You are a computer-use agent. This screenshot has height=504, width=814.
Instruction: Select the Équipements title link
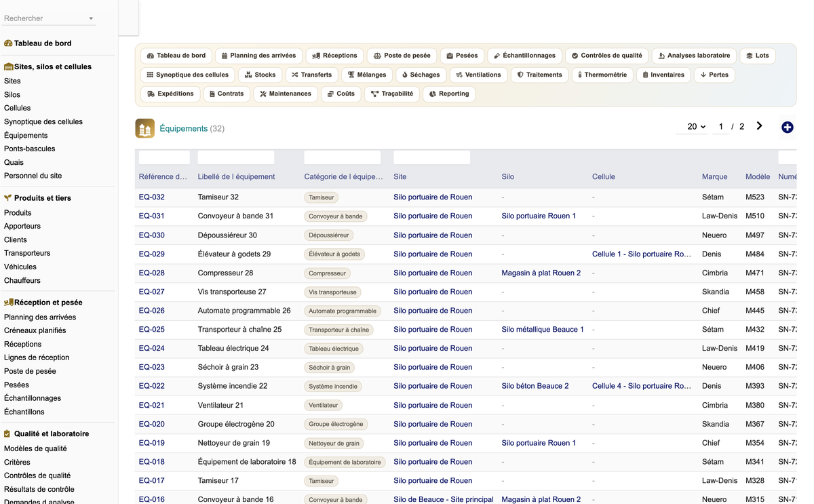tap(183, 128)
